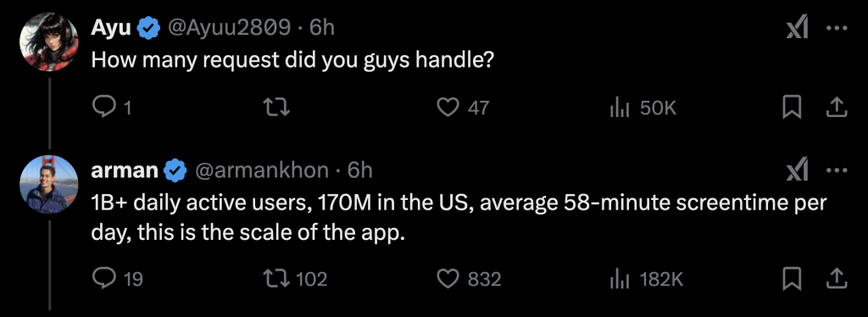Open arman's profile avatar
The width and height of the screenshot is (868, 317).
(48, 186)
